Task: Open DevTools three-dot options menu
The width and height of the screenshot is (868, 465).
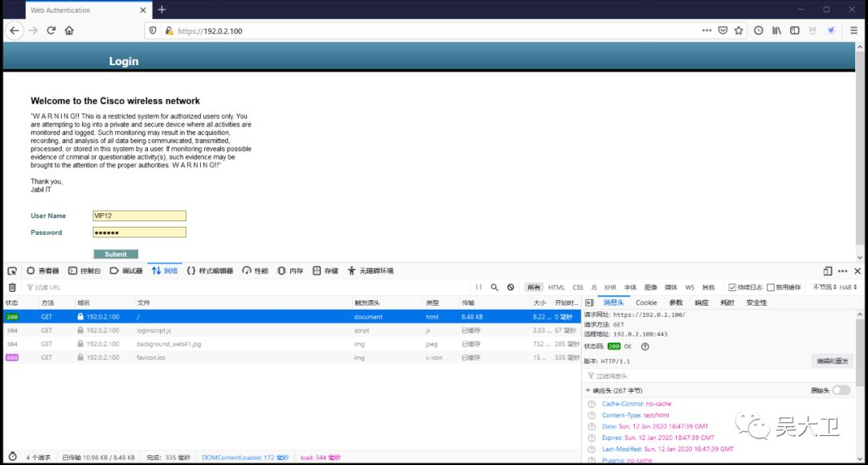Action: (842, 271)
